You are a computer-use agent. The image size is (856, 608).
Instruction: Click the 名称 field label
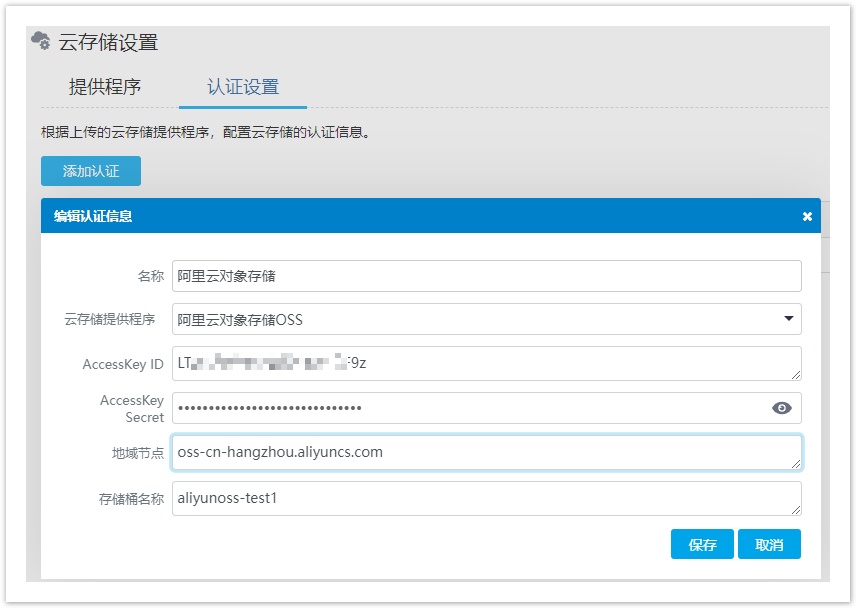[151, 276]
